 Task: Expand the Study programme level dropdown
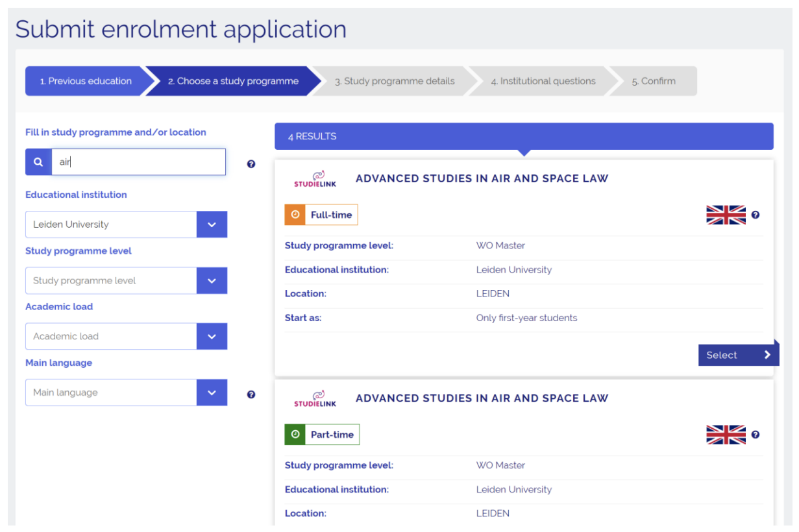[212, 281]
